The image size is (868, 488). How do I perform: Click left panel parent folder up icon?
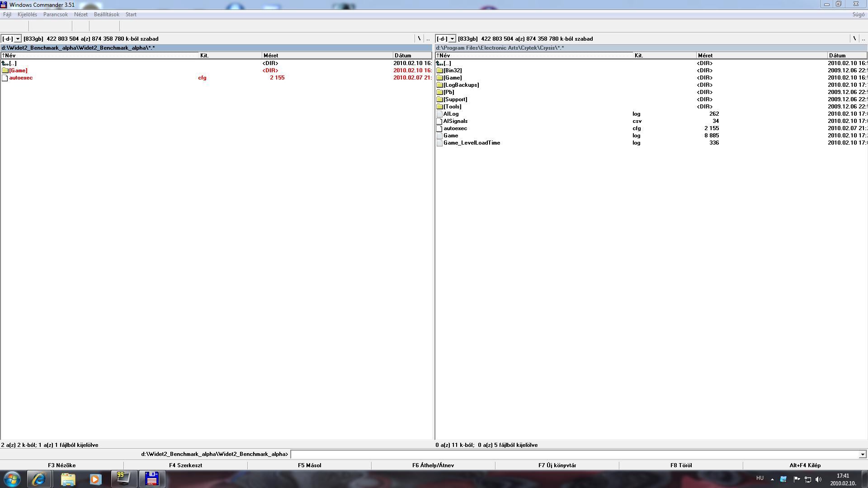(5, 63)
